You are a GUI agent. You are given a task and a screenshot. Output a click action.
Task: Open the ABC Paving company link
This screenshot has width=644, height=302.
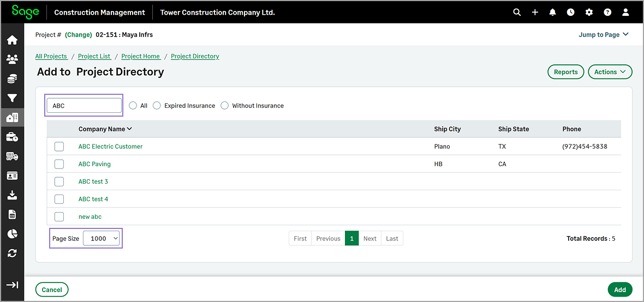click(94, 164)
